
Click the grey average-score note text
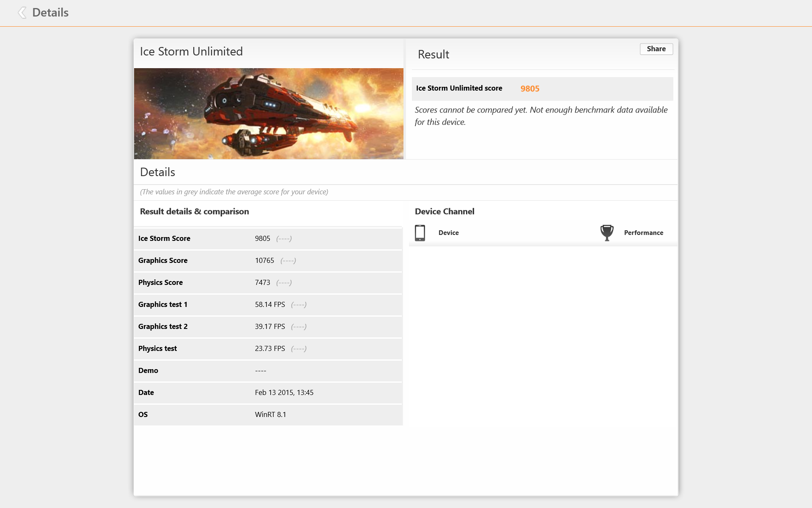[x=234, y=192]
